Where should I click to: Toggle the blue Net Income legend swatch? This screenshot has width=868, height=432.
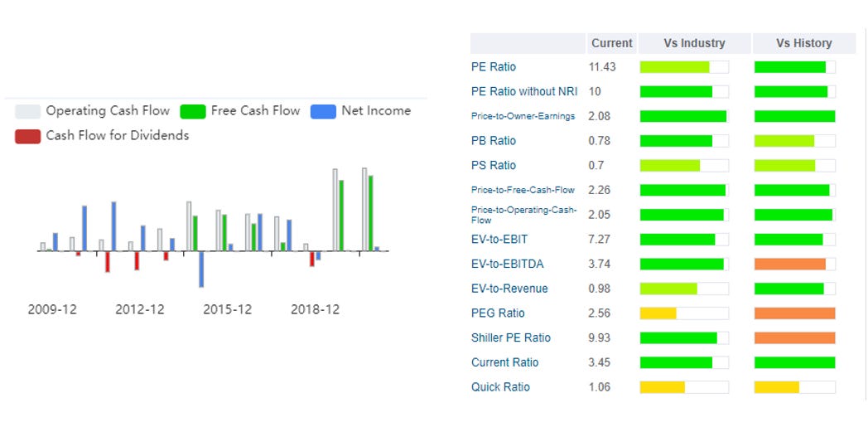point(323,111)
